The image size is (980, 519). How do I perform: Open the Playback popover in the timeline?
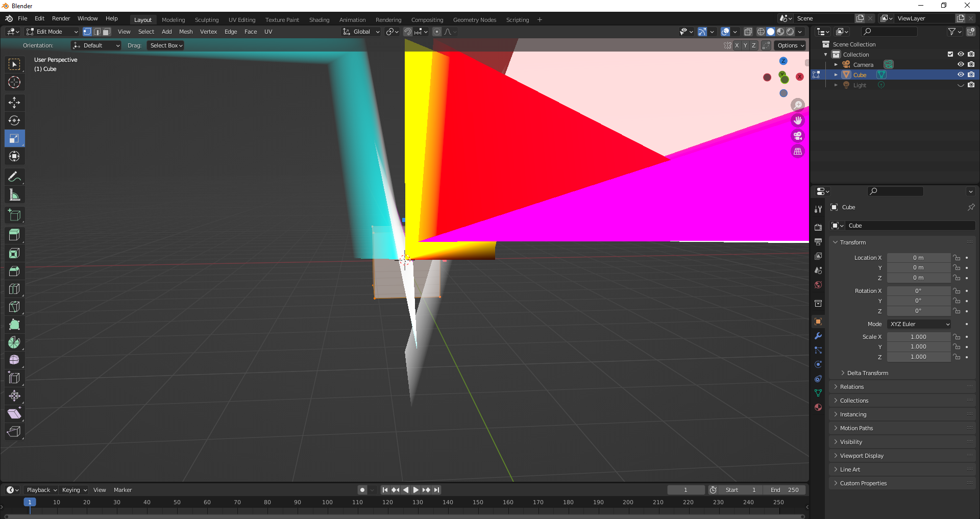pyautogui.click(x=42, y=490)
